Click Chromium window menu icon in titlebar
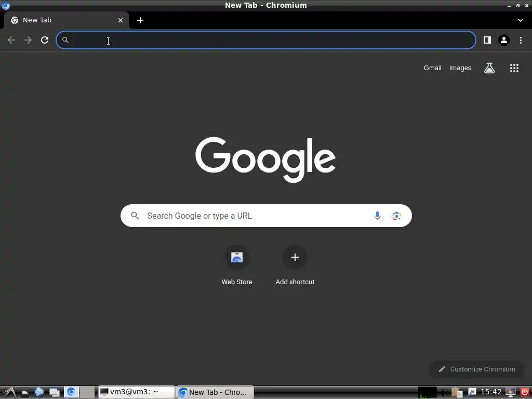Viewport: 532px width, 399px height. click(x=5, y=5)
